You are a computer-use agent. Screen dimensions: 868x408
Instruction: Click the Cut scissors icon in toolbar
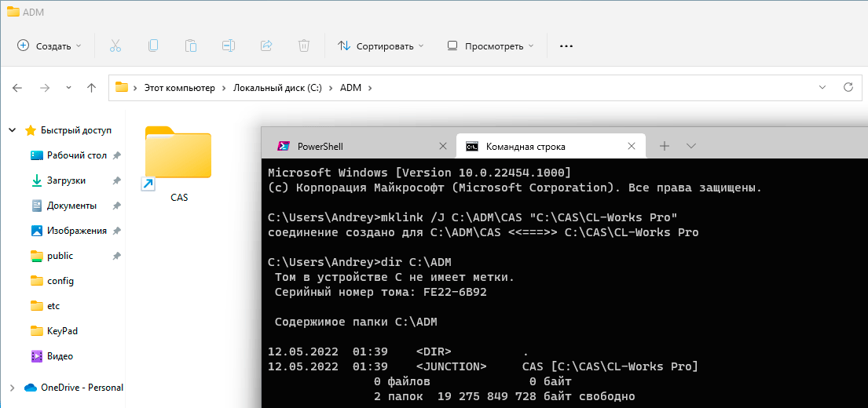pos(115,46)
